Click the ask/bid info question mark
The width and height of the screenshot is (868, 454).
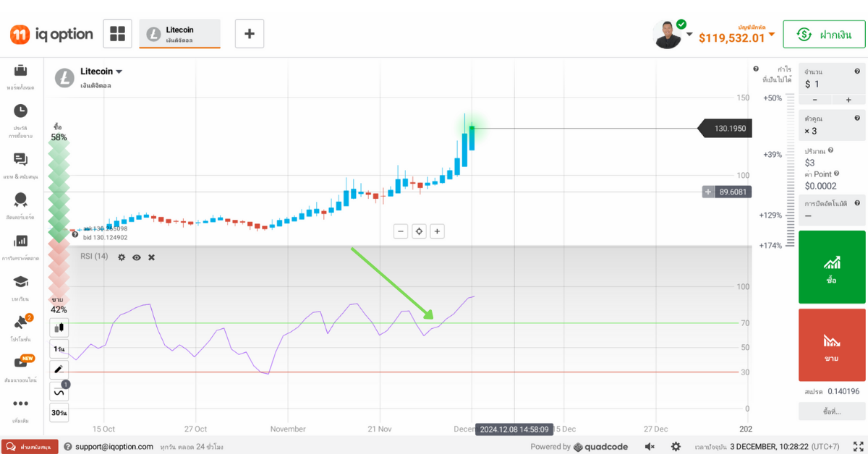pyautogui.click(x=75, y=234)
